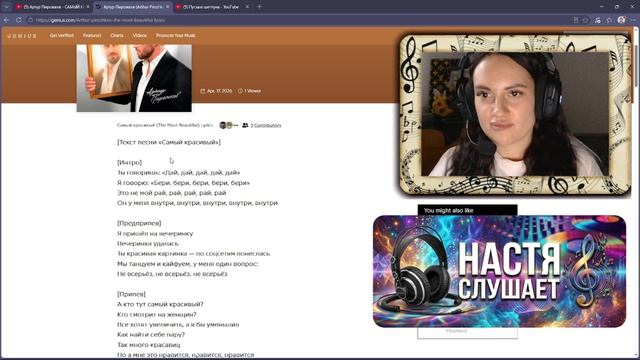Click lyric 'Вечеринка удалась'
The image size is (640, 360).
coord(147,244)
